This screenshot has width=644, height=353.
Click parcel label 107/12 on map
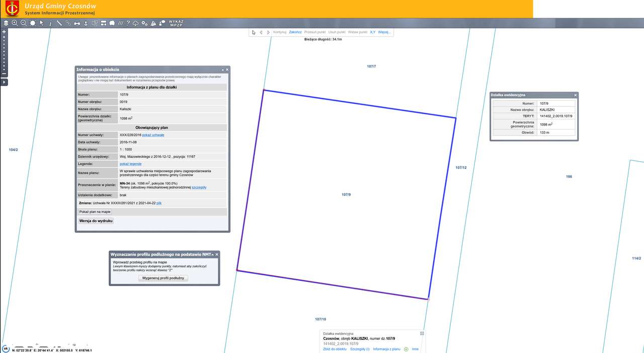pyautogui.click(x=461, y=168)
